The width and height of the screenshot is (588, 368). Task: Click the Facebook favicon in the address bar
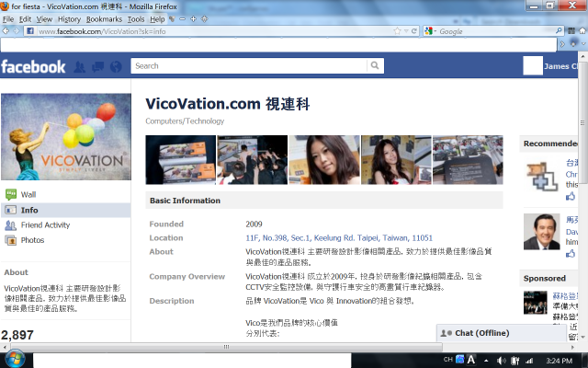[30, 31]
